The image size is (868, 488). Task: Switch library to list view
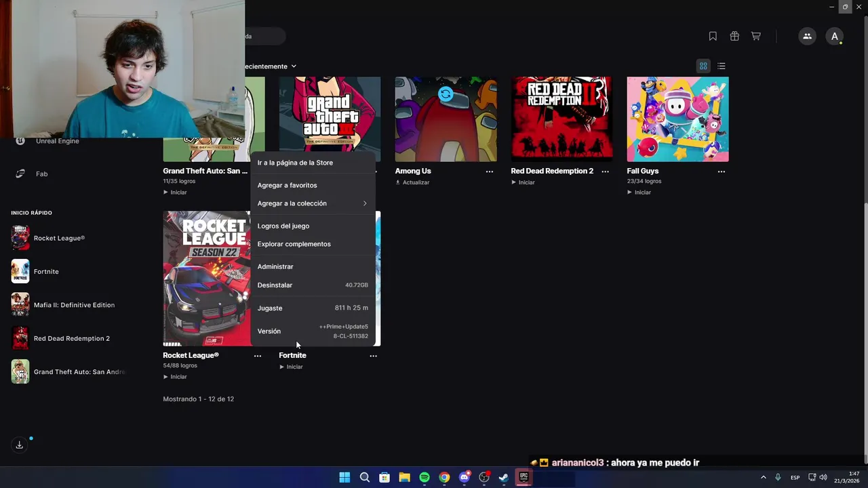(722, 66)
